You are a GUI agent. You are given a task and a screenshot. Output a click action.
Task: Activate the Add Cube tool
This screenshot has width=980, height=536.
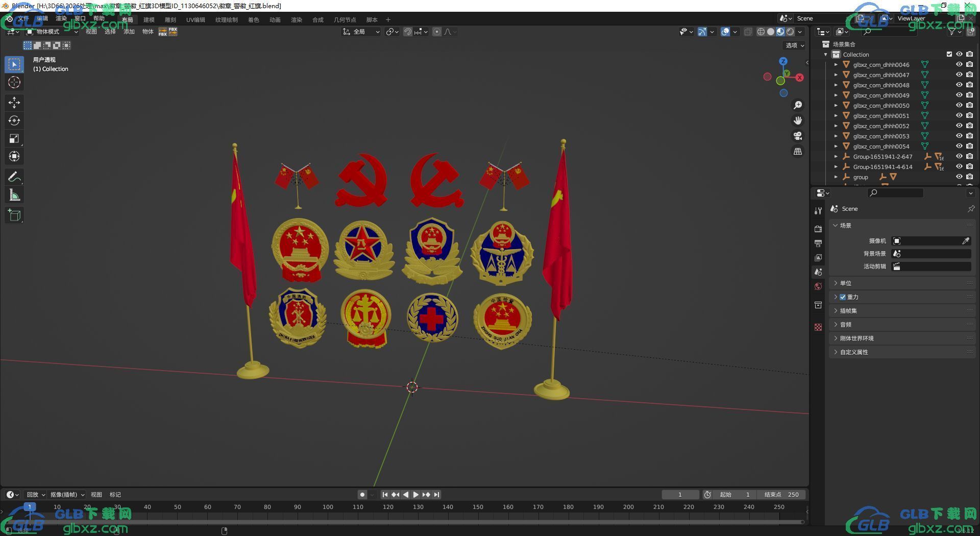[x=14, y=215]
